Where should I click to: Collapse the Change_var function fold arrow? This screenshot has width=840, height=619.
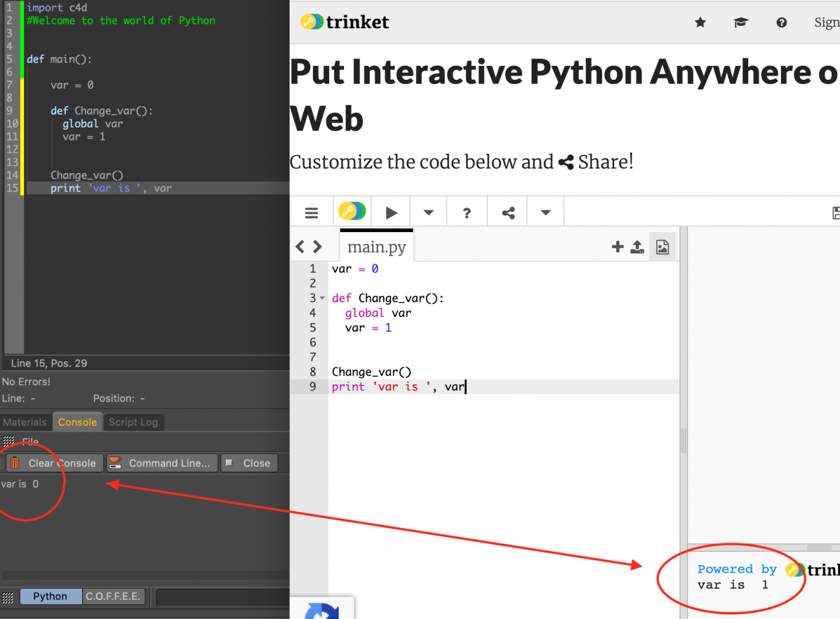point(322,298)
